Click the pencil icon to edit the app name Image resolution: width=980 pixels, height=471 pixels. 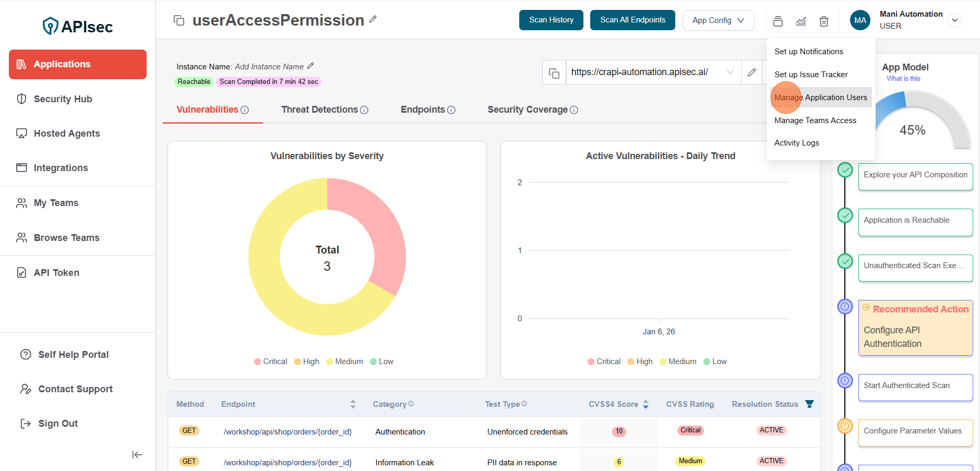(x=373, y=19)
